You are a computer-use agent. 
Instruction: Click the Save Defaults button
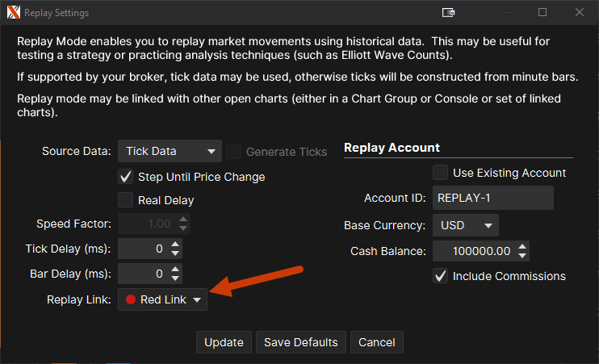coord(301,342)
